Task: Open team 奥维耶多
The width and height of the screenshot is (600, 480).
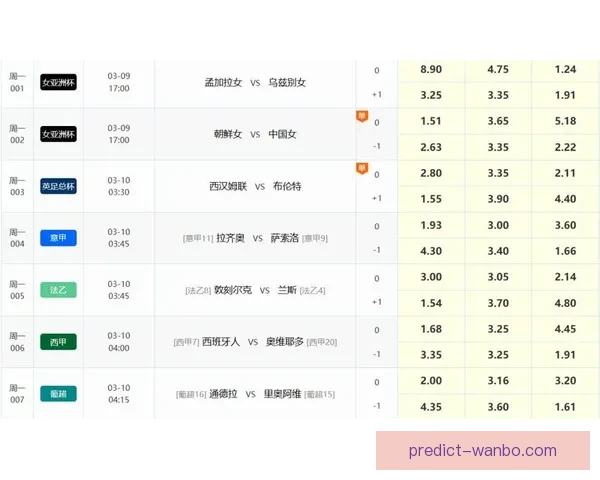Action: coord(285,342)
